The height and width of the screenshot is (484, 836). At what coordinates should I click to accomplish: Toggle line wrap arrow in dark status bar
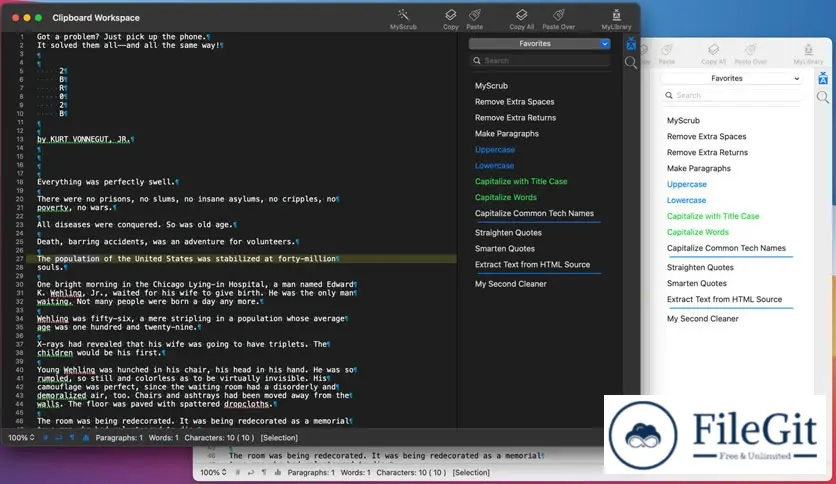coord(59,438)
